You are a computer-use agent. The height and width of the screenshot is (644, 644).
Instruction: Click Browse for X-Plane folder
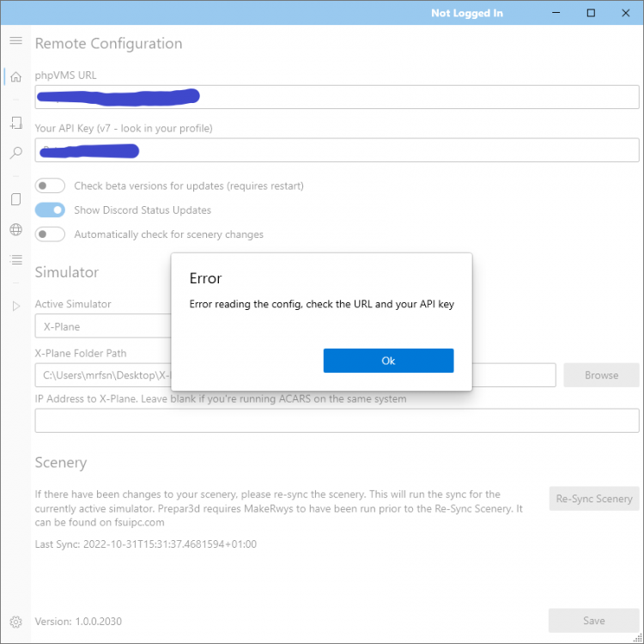(601, 375)
